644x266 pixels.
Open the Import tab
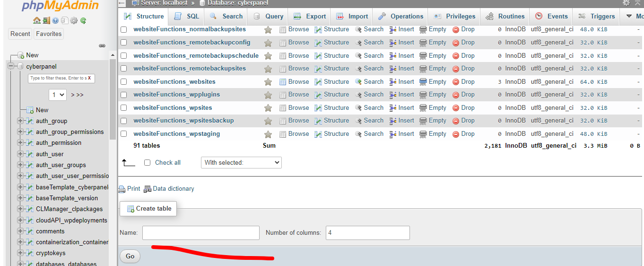pyautogui.click(x=352, y=17)
